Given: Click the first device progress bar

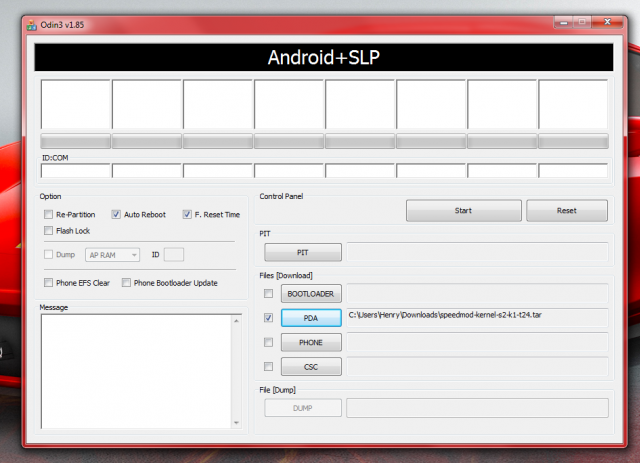Looking at the screenshot, I should tap(76, 141).
